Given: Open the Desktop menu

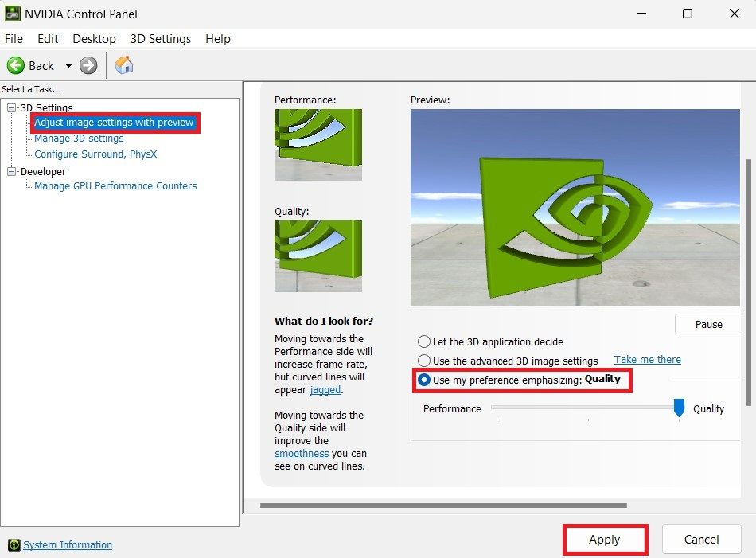Looking at the screenshot, I should [94, 38].
